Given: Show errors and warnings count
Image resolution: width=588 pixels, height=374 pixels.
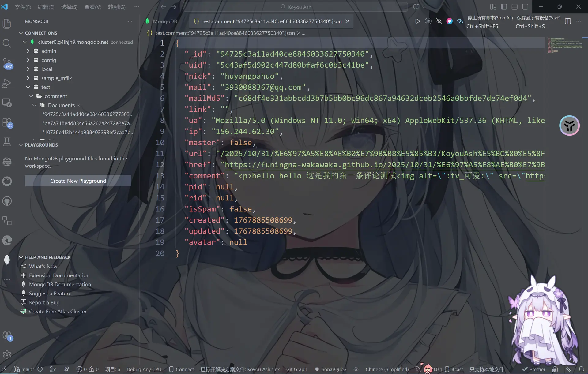Looking at the screenshot, I should 88,369.
